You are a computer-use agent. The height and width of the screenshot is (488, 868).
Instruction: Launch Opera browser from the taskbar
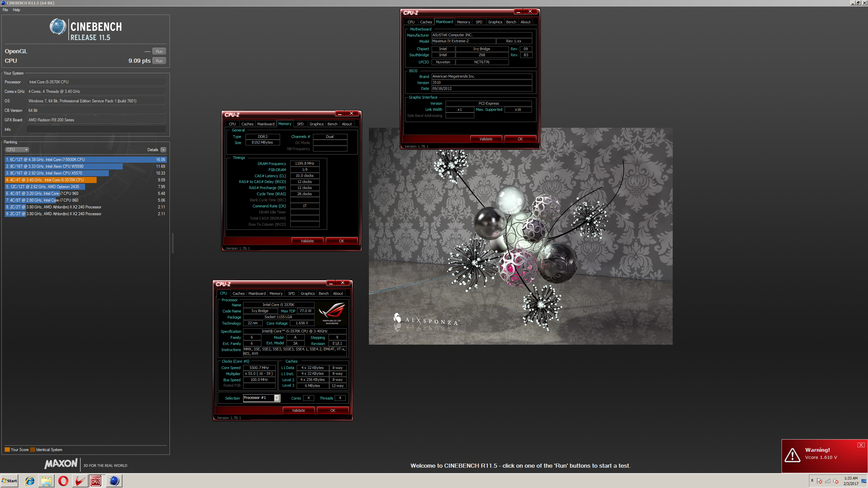coord(63,481)
